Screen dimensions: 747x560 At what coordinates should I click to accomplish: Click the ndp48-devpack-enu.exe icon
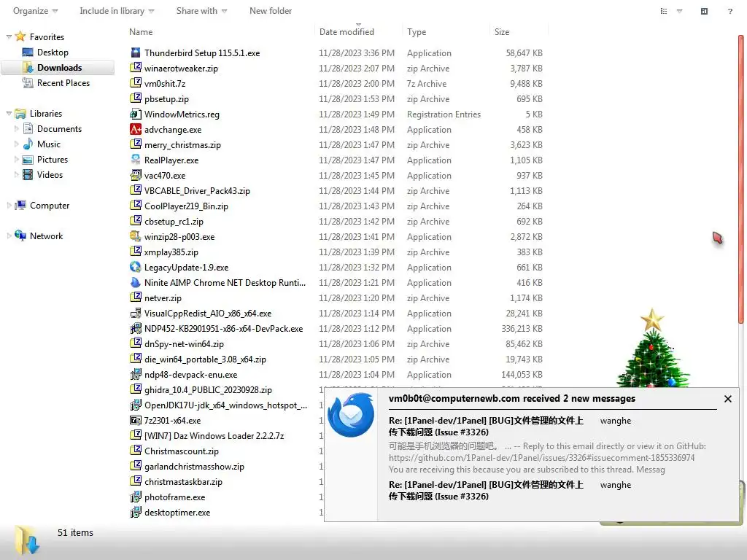click(136, 374)
